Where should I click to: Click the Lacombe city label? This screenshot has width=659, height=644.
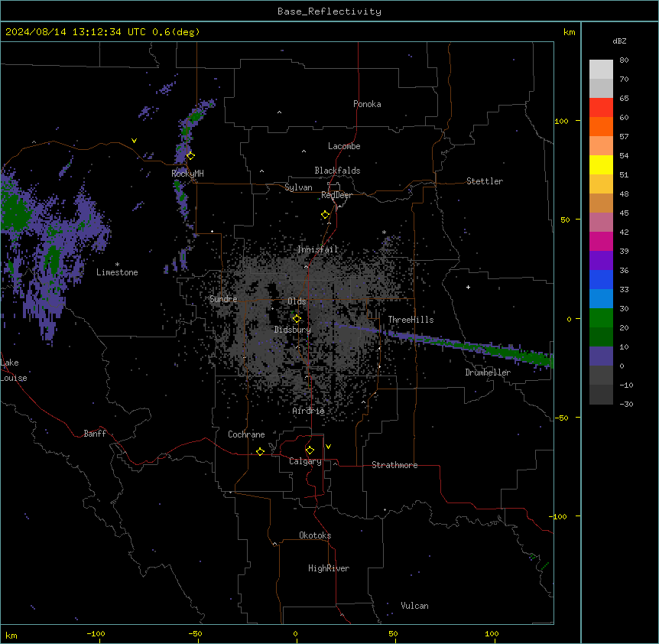click(x=344, y=146)
